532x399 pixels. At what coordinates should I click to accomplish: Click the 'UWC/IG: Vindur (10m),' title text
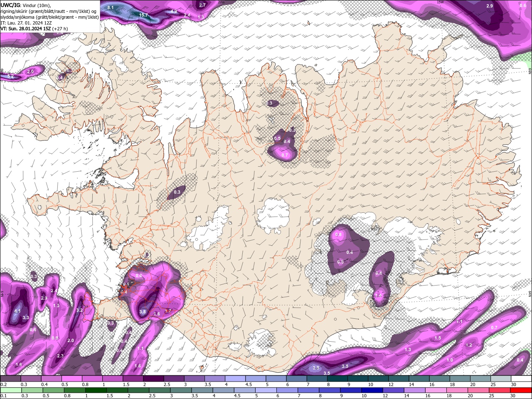(x=25, y=5)
